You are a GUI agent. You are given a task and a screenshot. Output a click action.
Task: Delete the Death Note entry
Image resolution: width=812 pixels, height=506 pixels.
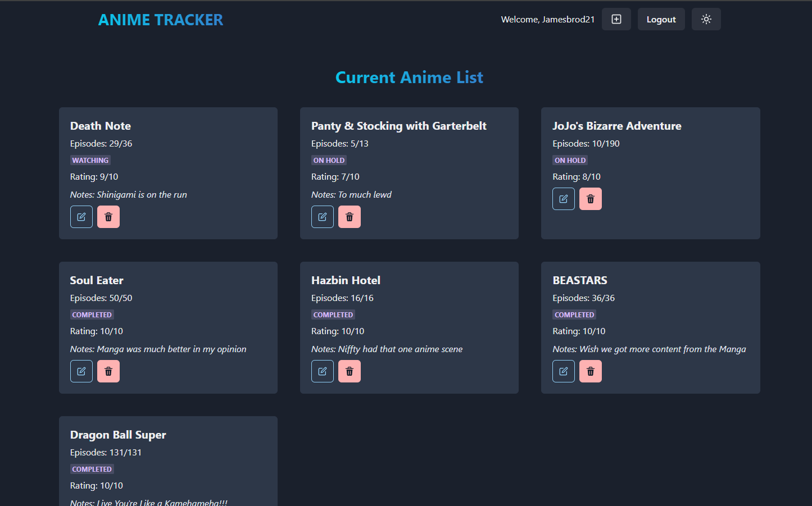pos(108,217)
